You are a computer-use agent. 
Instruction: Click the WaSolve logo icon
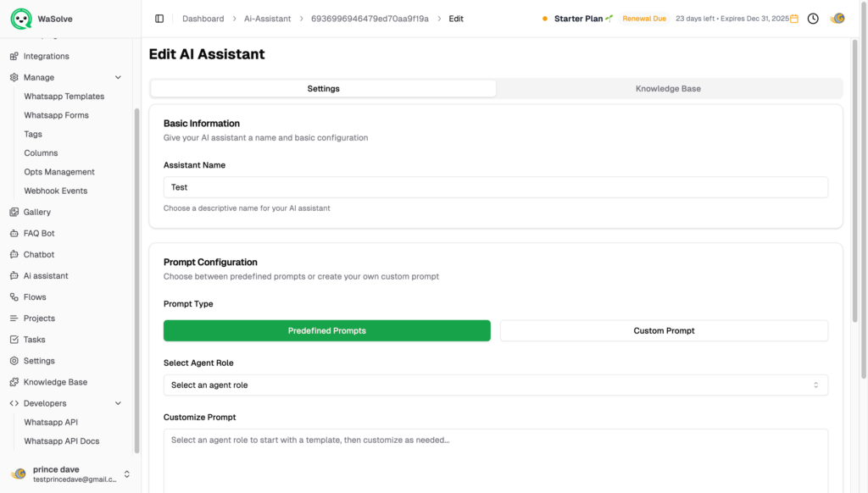[21, 19]
